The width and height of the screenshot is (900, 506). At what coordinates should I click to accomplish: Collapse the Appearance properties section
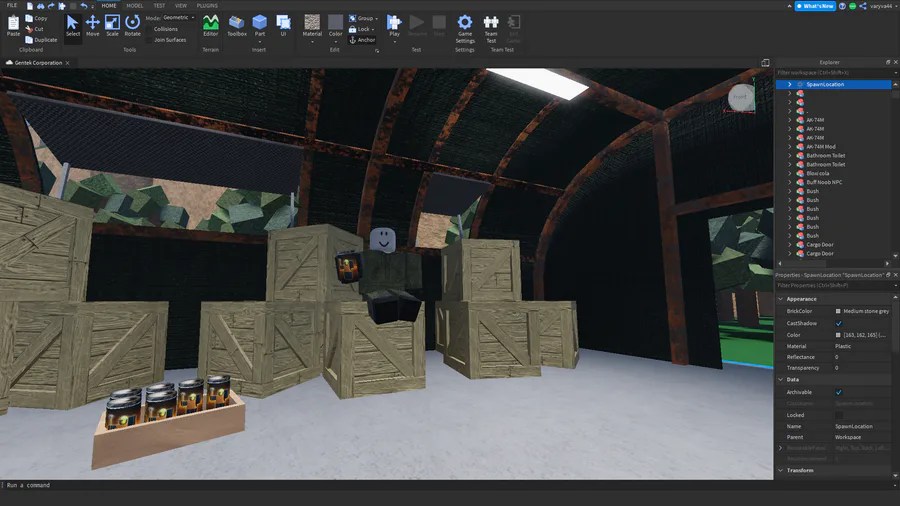tap(781, 299)
